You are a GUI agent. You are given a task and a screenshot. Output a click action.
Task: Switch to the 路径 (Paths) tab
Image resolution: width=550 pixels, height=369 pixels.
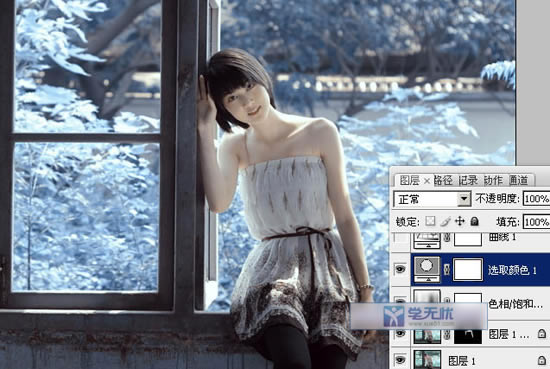(443, 180)
